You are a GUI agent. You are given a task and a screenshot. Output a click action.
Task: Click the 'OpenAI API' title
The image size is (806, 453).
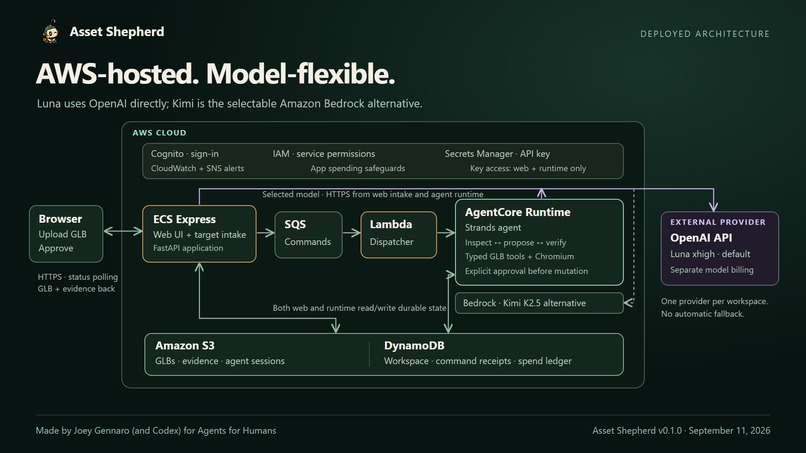click(x=701, y=238)
